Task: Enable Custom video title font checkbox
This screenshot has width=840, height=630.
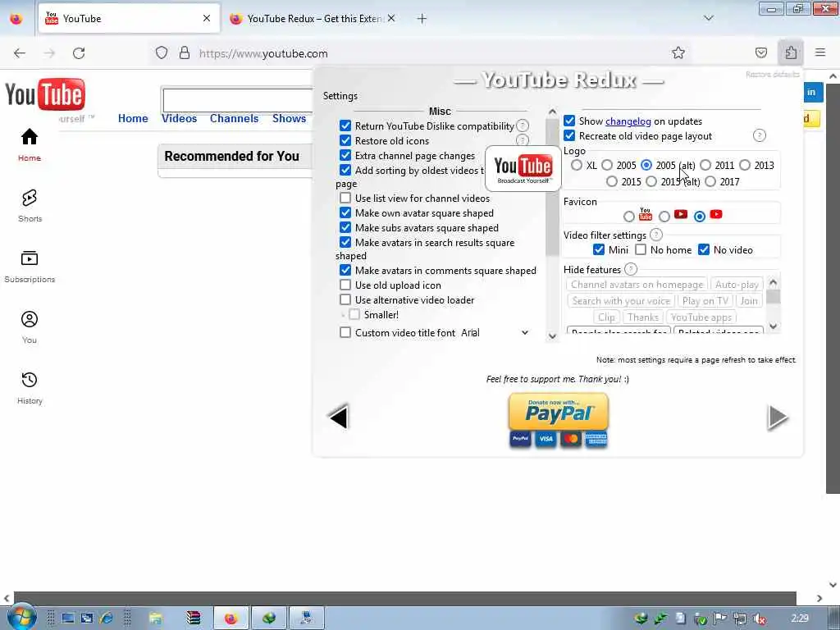Action: (345, 333)
